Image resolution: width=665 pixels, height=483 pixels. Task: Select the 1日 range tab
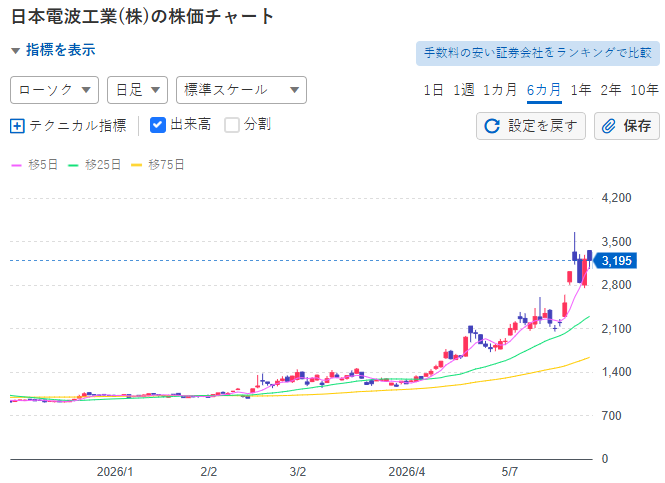[x=433, y=90]
